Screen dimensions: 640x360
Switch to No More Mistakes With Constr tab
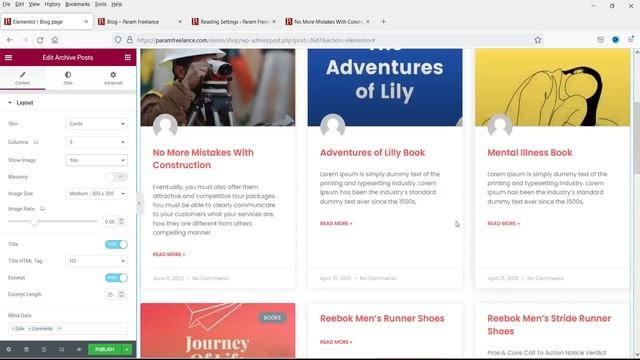tap(327, 22)
